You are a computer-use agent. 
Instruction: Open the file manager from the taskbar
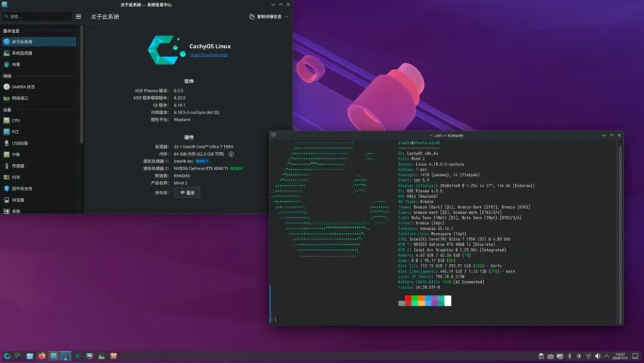click(30, 356)
